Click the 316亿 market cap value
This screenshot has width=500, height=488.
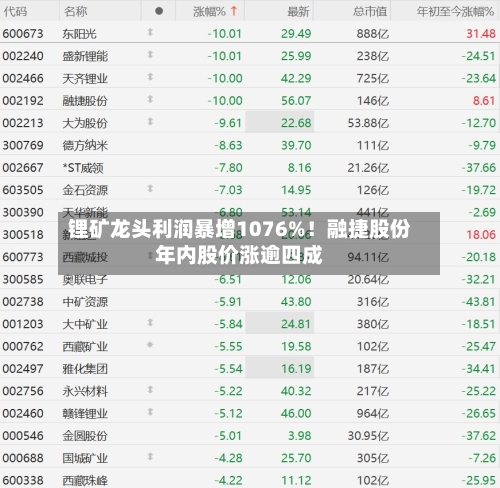click(373, 302)
